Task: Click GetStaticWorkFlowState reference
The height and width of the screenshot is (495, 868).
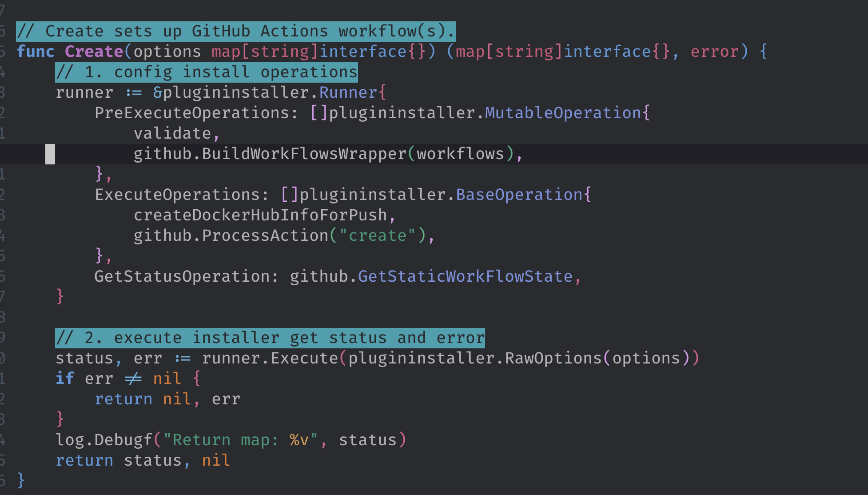Action: click(x=465, y=276)
